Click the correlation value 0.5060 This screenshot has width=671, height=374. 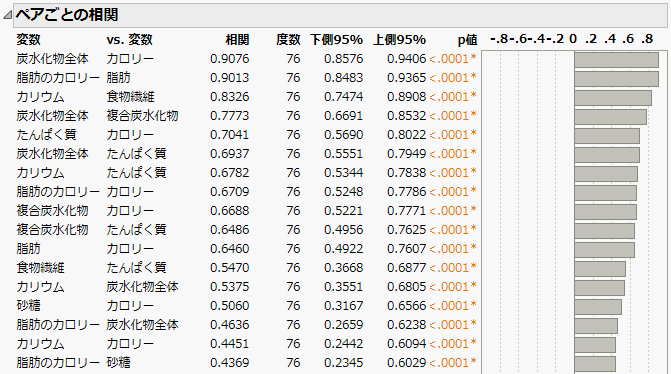click(x=229, y=306)
